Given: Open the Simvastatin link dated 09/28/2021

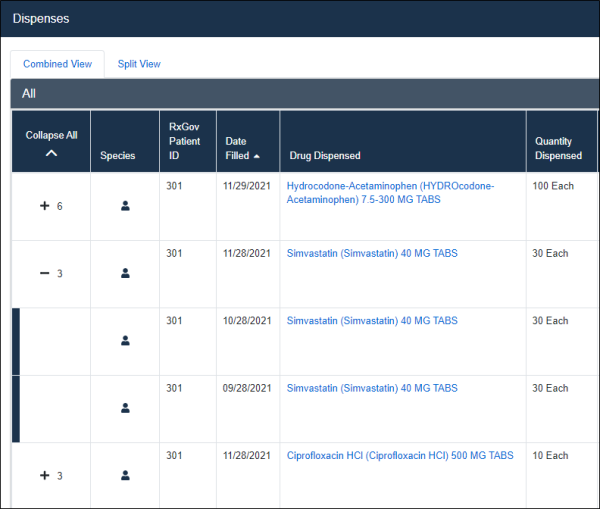Looking at the screenshot, I should pyautogui.click(x=372, y=388).
